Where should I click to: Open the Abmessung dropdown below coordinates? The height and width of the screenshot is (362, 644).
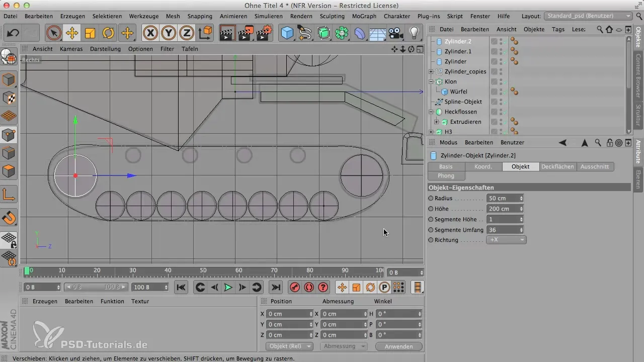345,346
